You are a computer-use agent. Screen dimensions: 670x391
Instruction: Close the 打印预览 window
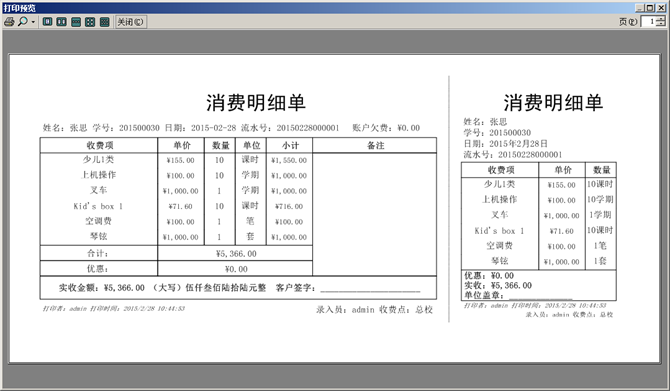coord(661,8)
